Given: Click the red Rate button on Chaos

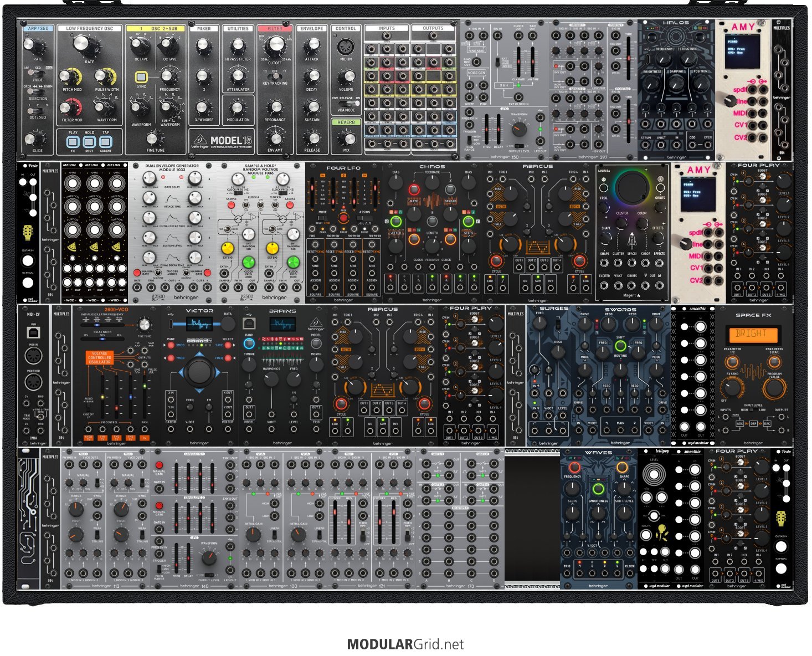Looking at the screenshot, I should [x=413, y=190].
